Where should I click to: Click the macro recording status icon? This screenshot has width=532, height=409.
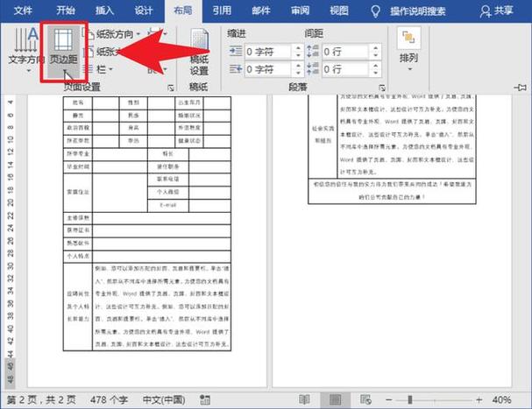[x=205, y=400]
